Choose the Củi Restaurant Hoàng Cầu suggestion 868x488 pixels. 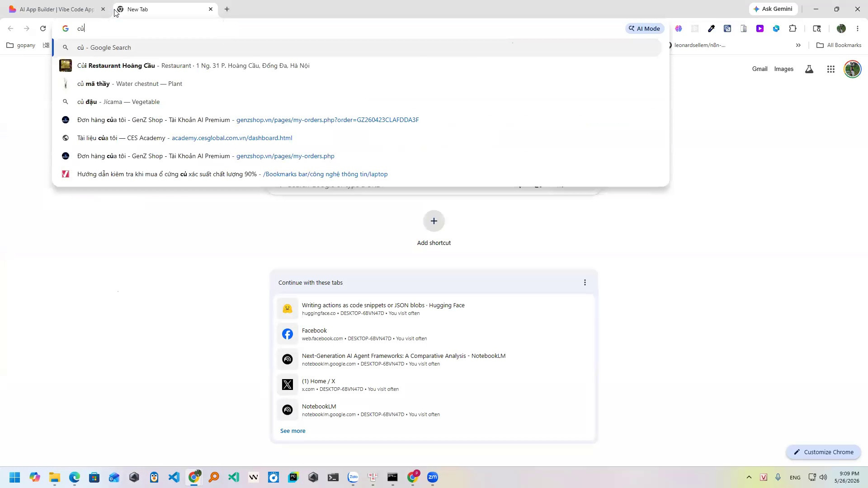point(357,66)
